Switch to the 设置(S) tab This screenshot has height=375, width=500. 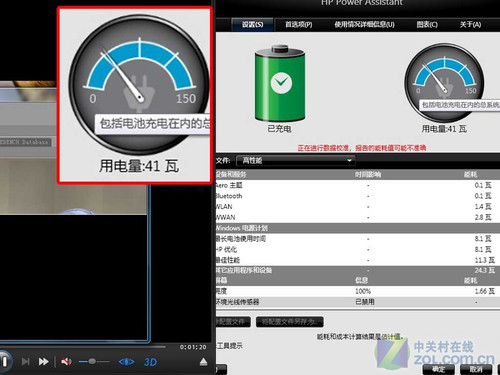[252, 24]
